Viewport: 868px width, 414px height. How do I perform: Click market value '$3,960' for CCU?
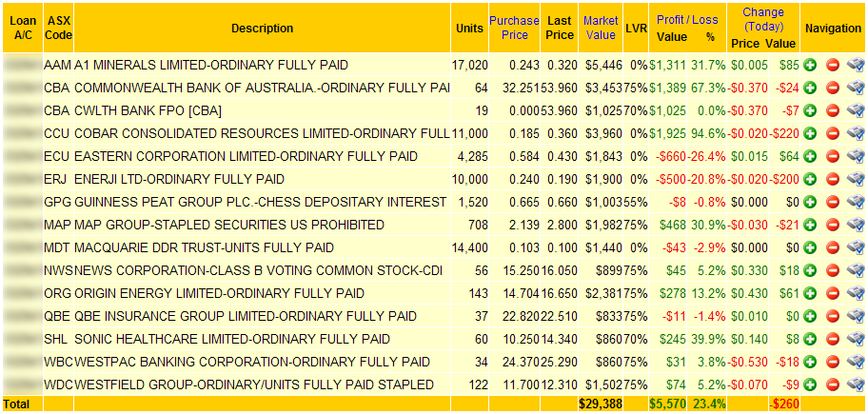pos(603,133)
